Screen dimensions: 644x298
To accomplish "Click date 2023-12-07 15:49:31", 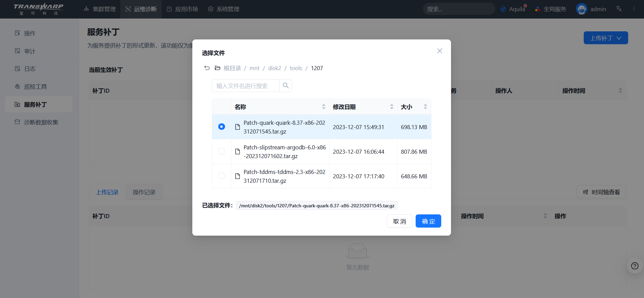I will [x=359, y=127].
